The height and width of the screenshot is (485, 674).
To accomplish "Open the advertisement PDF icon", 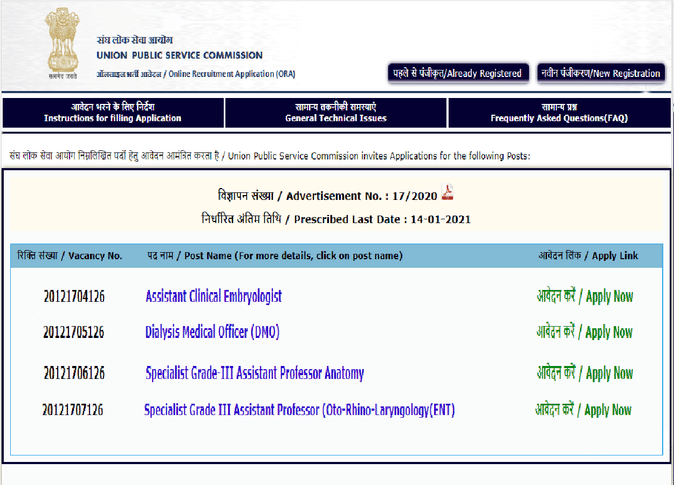I will tap(448, 193).
